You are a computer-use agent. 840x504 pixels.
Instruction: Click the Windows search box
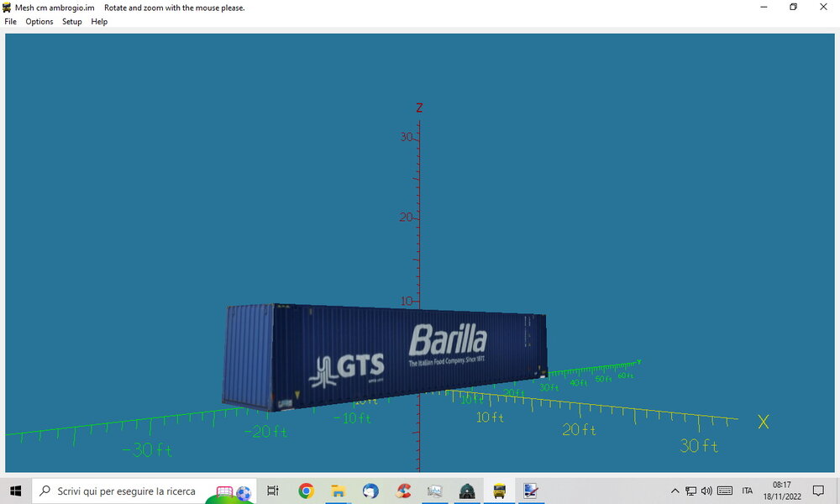pos(144,491)
